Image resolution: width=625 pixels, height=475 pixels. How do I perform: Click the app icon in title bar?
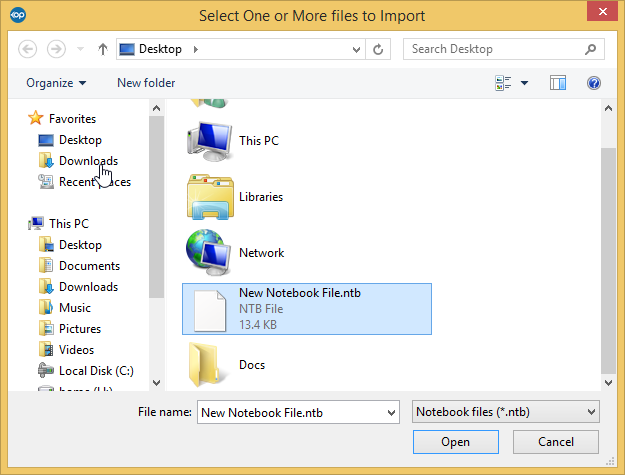pyautogui.click(x=18, y=15)
